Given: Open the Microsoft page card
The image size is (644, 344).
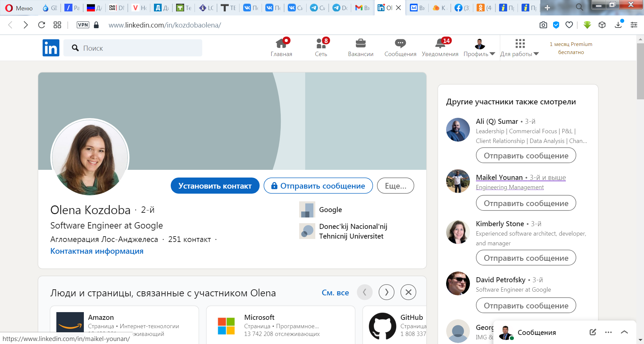Looking at the screenshot, I should click(280, 325).
